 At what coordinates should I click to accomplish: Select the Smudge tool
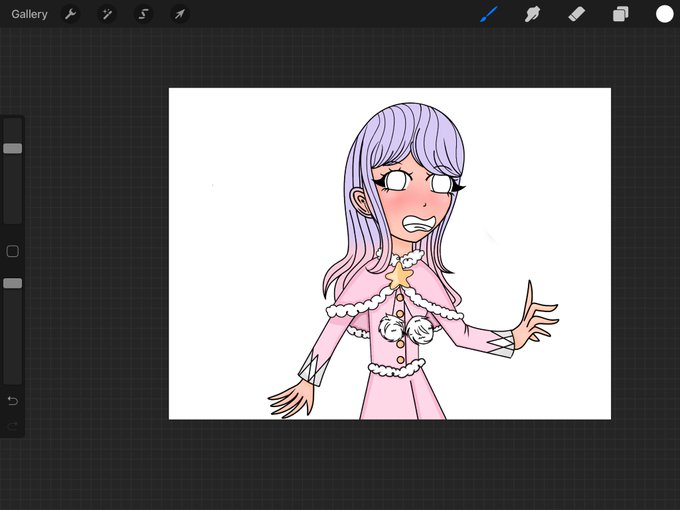[532, 14]
